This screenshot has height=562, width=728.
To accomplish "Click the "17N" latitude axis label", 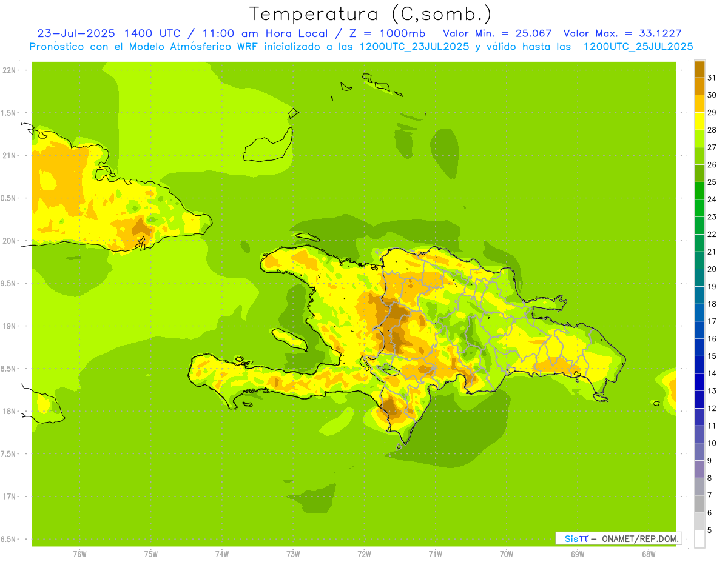I will coord(10,497).
